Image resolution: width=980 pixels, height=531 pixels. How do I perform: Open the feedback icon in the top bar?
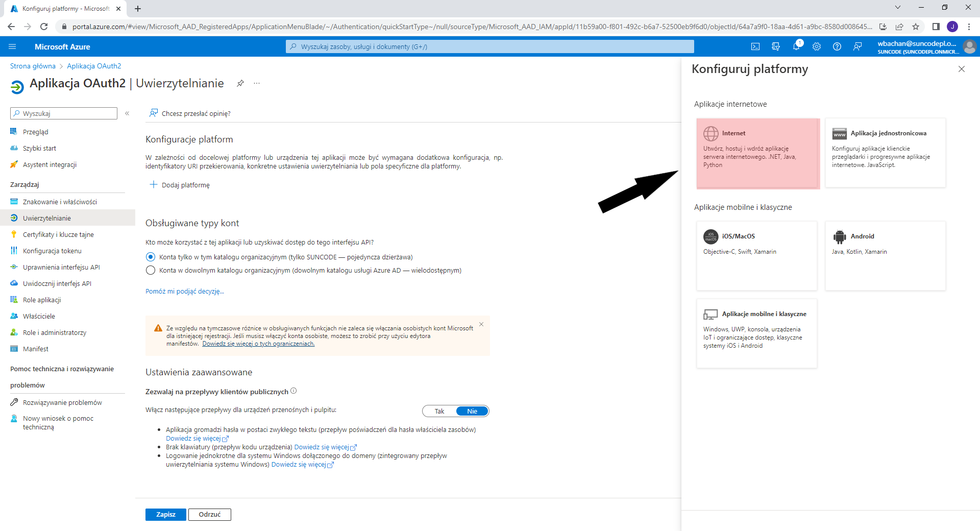click(x=857, y=46)
